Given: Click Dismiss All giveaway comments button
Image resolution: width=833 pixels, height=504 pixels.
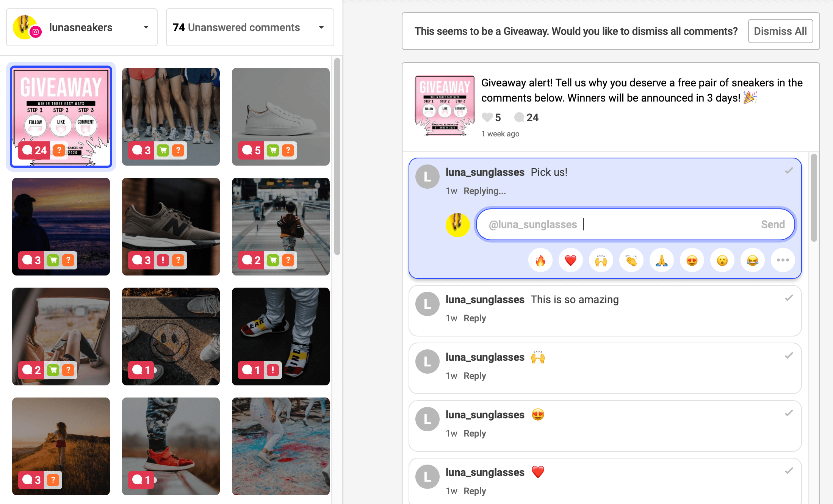Looking at the screenshot, I should click(x=780, y=31).
